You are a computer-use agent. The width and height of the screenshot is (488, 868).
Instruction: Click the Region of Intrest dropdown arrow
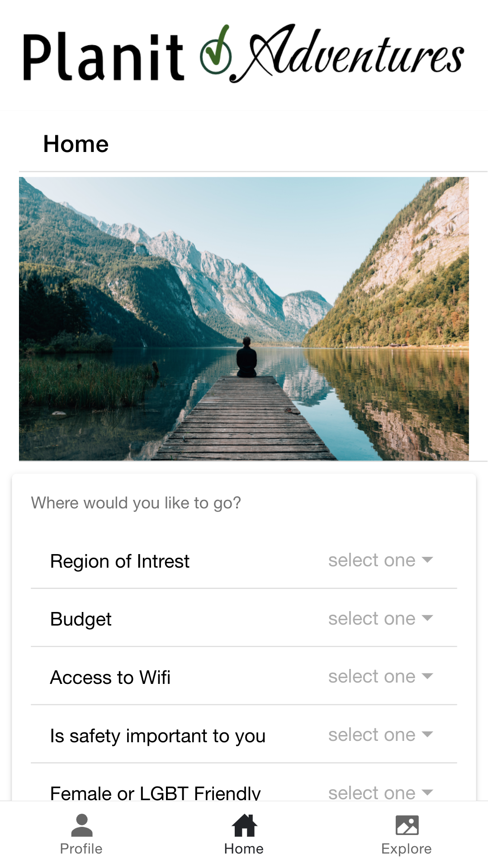click(x=427, y=560)
